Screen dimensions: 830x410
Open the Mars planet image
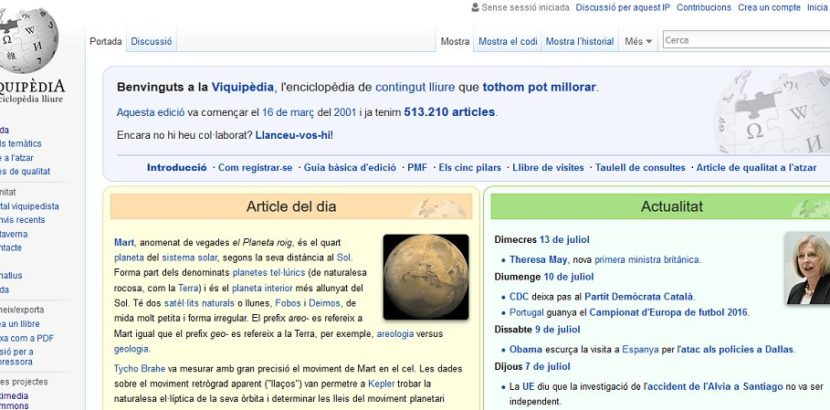point(426,277)
